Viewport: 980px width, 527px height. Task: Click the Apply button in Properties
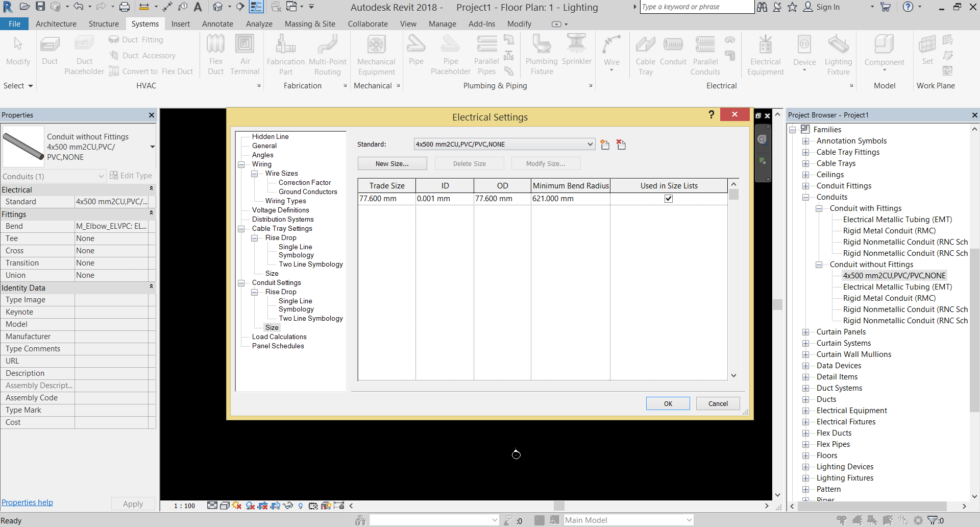[x=133, y=504]
